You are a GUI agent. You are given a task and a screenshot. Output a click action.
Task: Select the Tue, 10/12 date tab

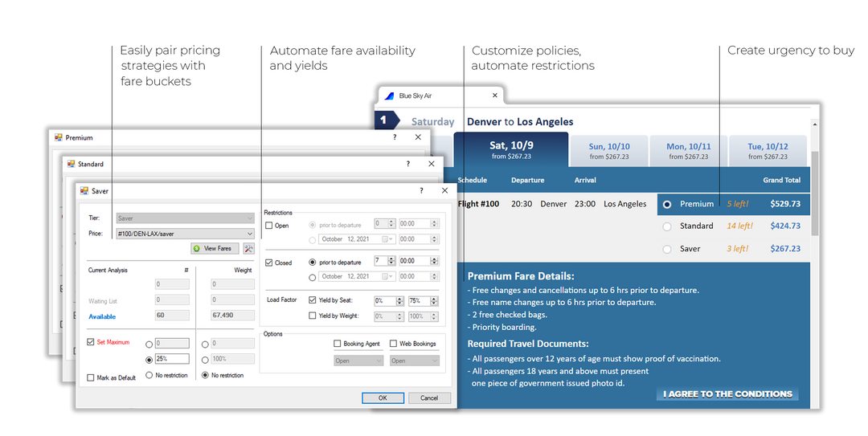click(x=768, y=151)
